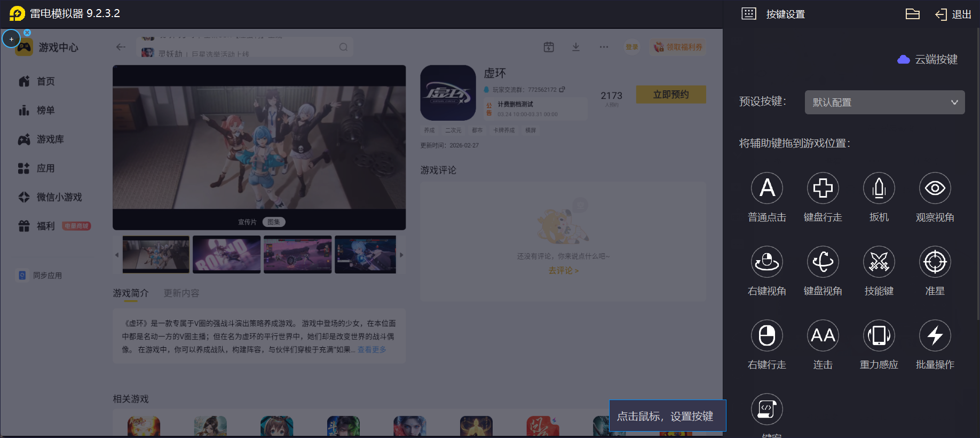Viewport: 980px width, 438px height.
Task: Select the 键盘行走 D-pad key icon
Action: coord(823,188)
